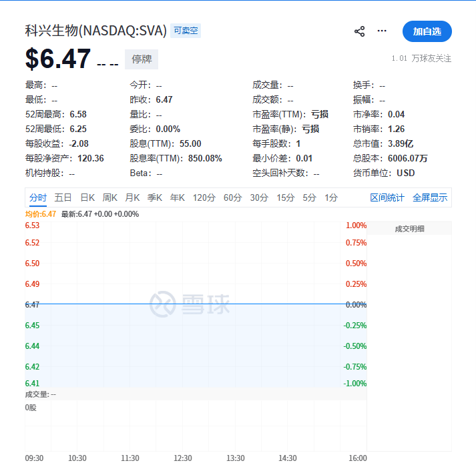Switch to the 120分 chart tab

[204, 197]
